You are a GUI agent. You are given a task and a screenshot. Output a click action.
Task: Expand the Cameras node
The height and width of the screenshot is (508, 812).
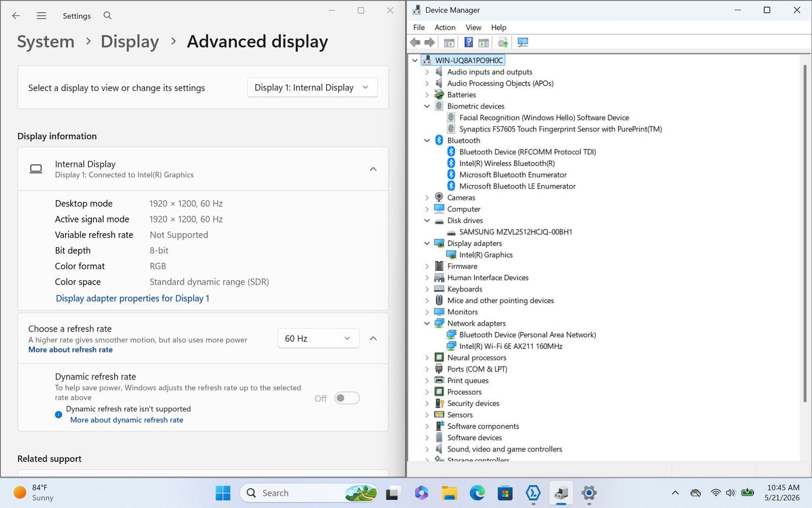pos(427,198)
